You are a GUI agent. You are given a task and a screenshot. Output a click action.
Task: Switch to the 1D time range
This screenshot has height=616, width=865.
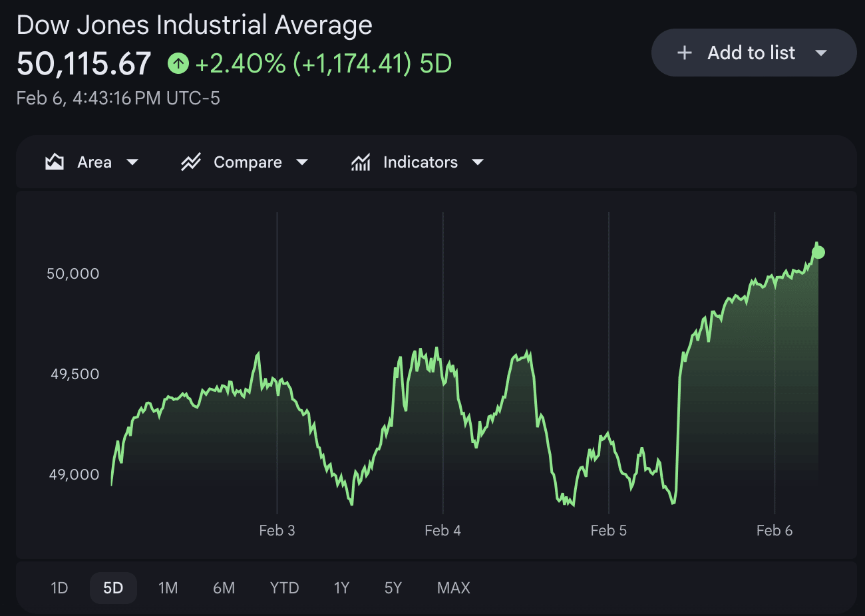(59, 588)
